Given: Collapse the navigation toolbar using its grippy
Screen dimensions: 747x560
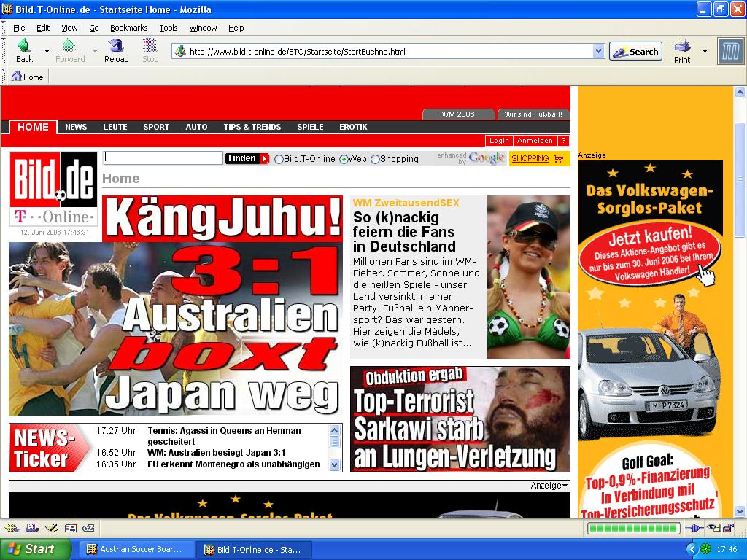Looking at the screenshot, I should [x=4, y=51].
